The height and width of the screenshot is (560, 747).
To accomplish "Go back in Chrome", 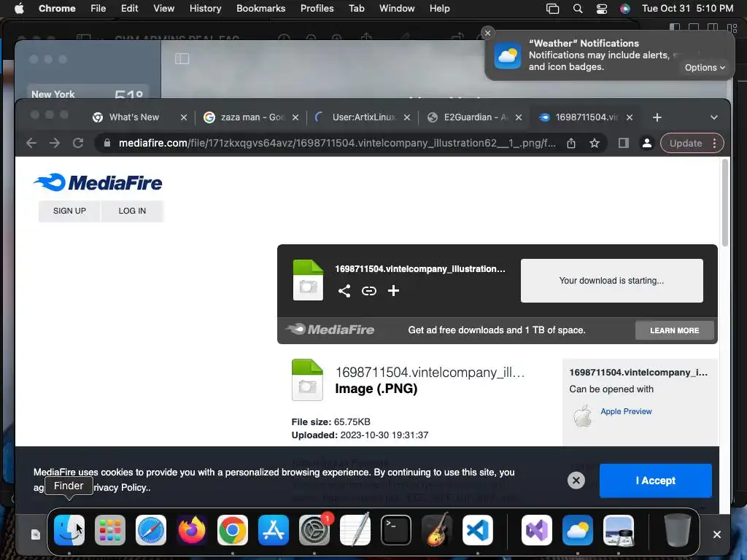I will pyautogui.click(x=31, y=144).
